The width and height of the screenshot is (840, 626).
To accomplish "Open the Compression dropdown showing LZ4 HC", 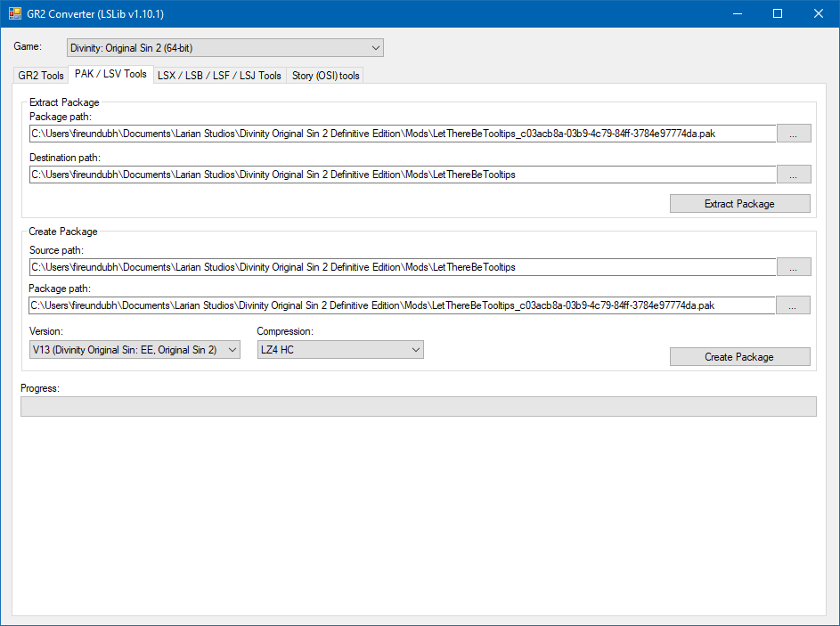I will tap(339, 350).
